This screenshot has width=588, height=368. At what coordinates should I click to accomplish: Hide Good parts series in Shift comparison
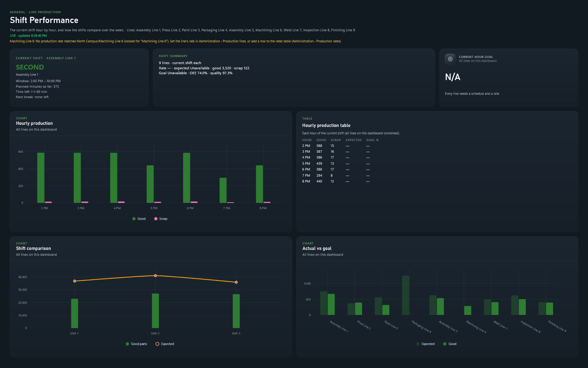pos(136,344)
